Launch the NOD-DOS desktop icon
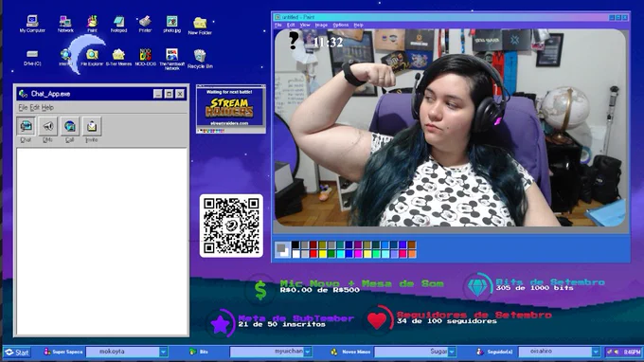 pyautogui.click(x=146, y=57)
